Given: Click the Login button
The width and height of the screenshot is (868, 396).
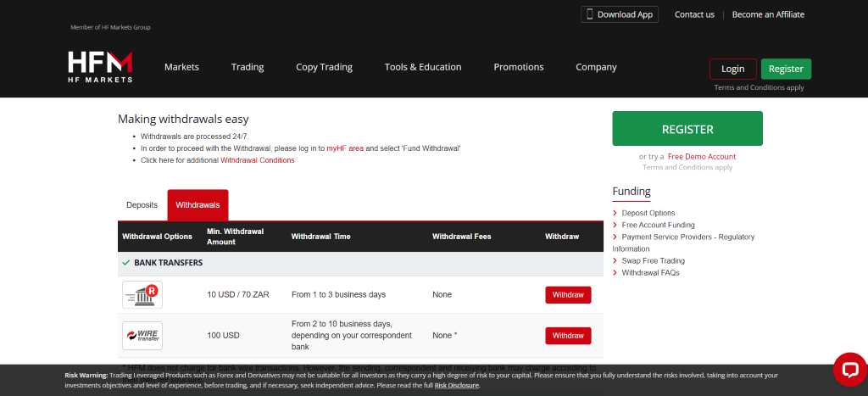Looking at the screenshot, I should point(733,70).
